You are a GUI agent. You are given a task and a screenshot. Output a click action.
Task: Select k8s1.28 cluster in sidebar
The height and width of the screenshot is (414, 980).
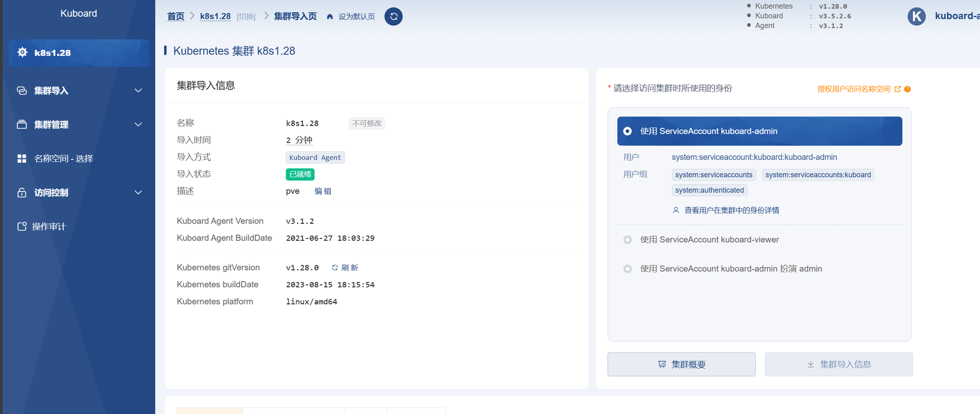point(79,53)
